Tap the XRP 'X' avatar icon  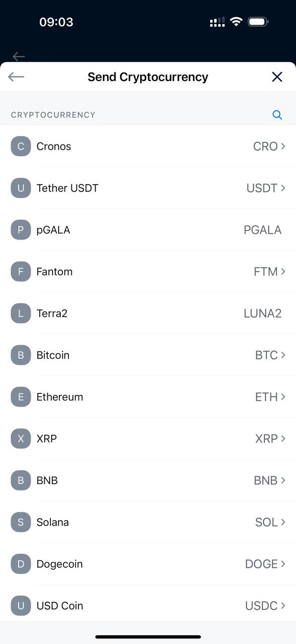click(x=21, y=439)
